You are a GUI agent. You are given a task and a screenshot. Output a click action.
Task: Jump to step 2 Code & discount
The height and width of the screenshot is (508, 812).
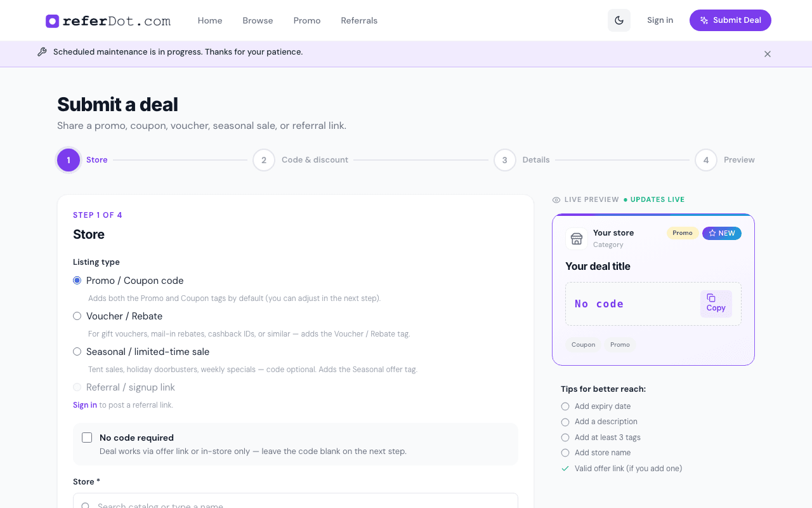(301, 160)
